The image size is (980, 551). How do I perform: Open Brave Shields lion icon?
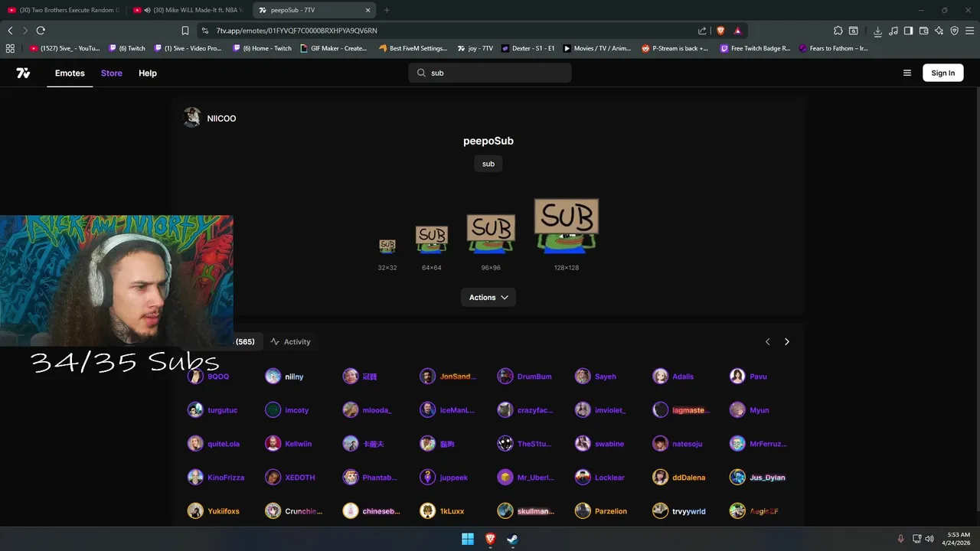[720, 31]
